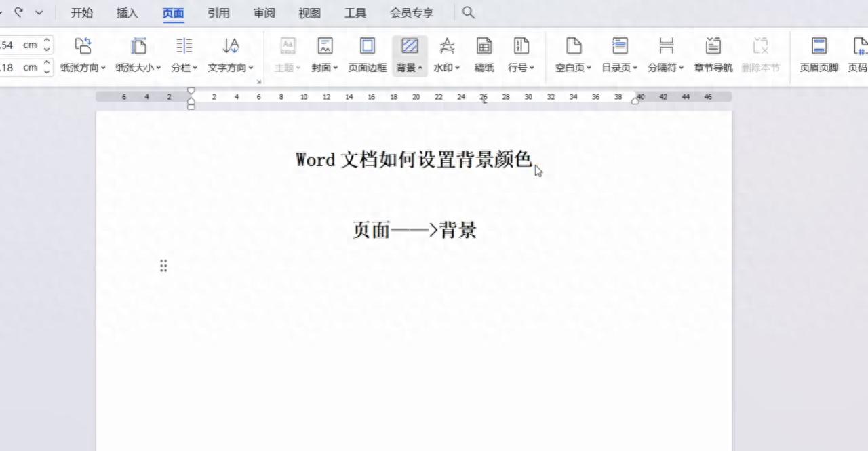Decrease the 54 cm margin with down arrow
Screen dimensions: 868x451
click(x=47, y=50)
